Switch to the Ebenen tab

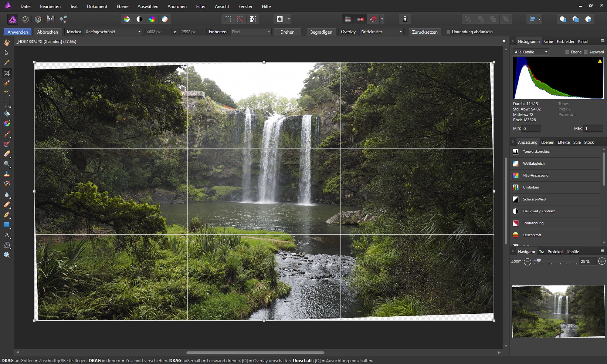point(548,142)
